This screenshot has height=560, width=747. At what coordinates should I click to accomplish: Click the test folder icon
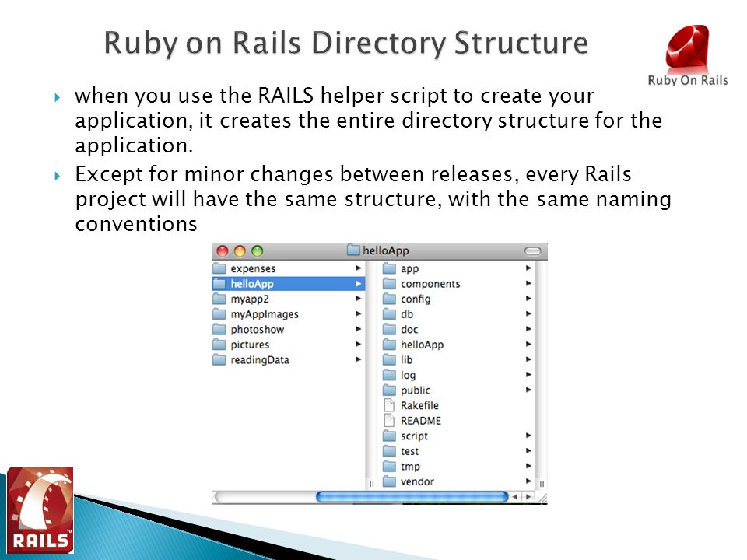389,451
